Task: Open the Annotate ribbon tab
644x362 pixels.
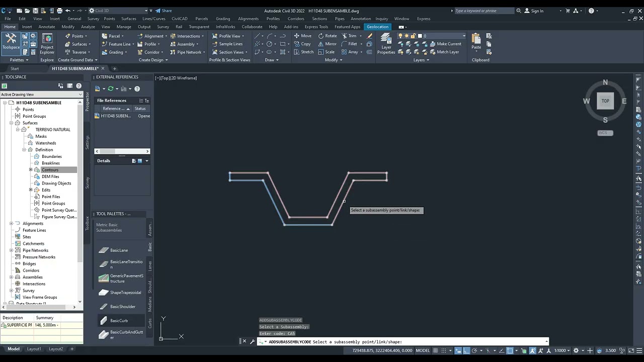Action: click(47, 27)
